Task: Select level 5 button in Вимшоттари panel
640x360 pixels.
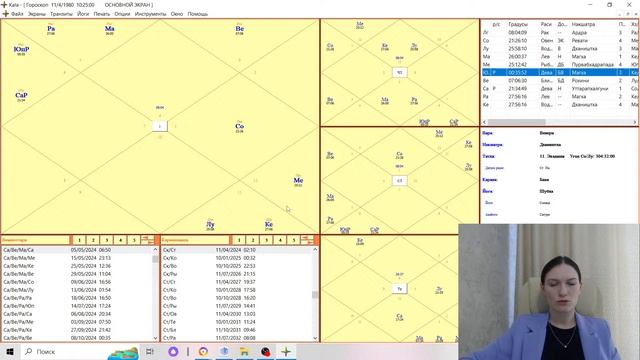Action: 134,240
